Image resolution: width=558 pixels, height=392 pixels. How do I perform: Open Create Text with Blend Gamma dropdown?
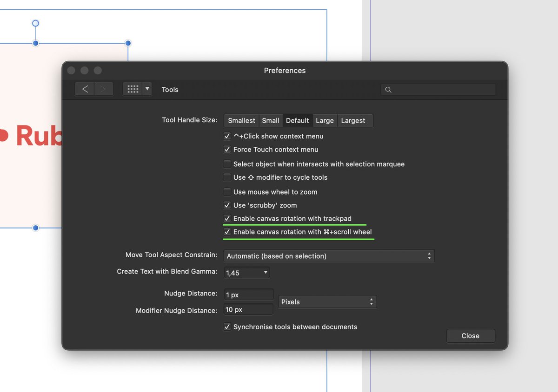coord(247,273)
